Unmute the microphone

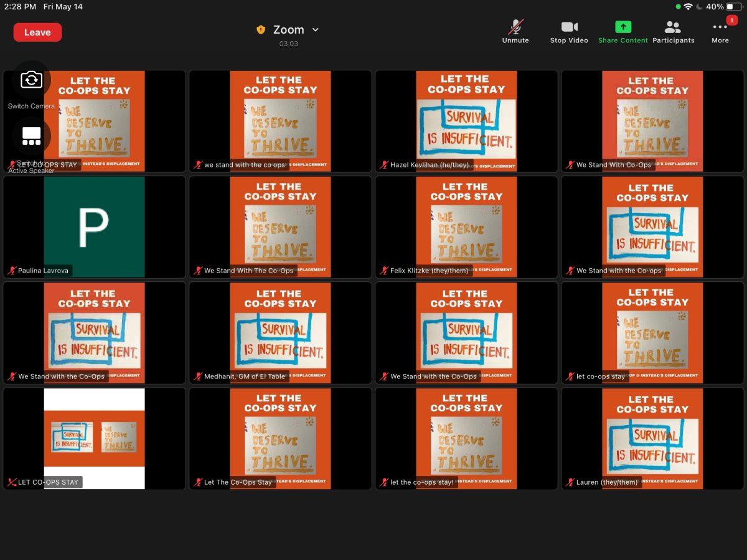(515, 31)
